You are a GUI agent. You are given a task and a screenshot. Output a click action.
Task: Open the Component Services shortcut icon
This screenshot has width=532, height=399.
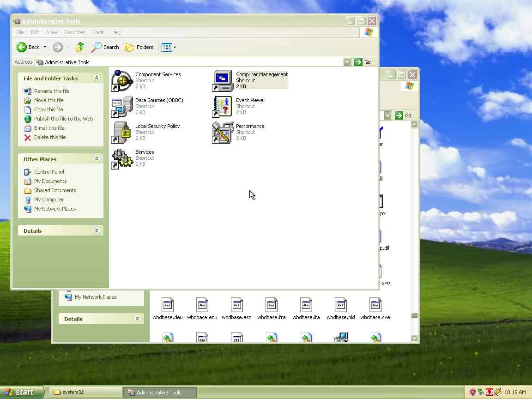pyautogui.click(x=122, y=81)
